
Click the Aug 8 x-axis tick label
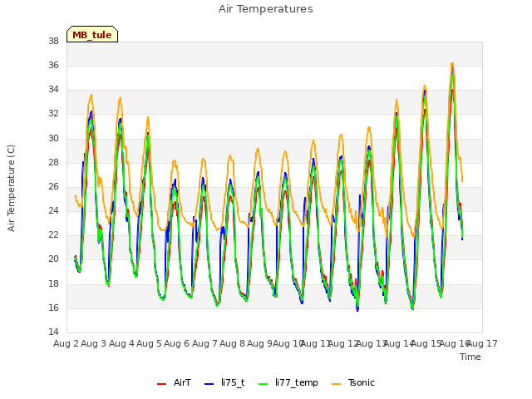232,343
